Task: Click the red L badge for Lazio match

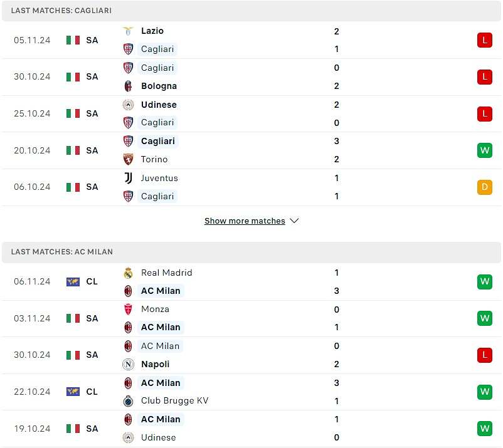Action: point(484,40)
